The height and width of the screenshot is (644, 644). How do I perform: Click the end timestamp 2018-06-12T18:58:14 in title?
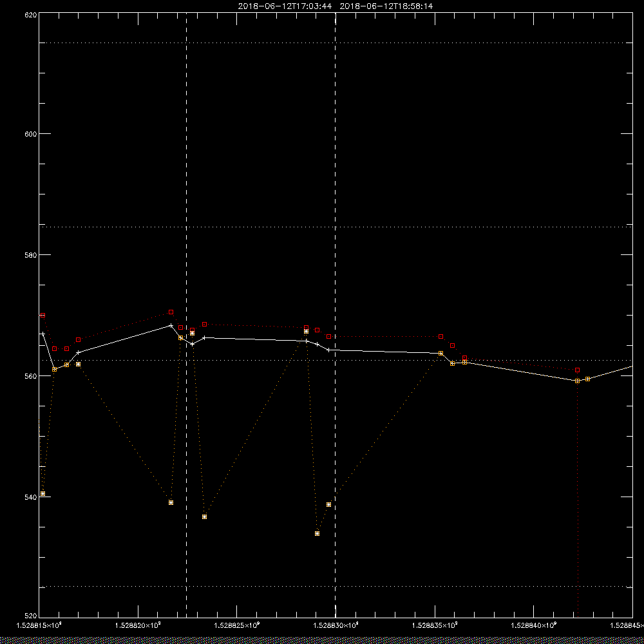(x=386, y=6)
